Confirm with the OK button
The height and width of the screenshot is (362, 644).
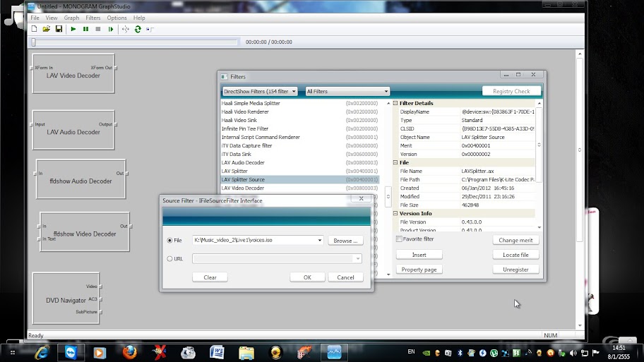(307, 277)
